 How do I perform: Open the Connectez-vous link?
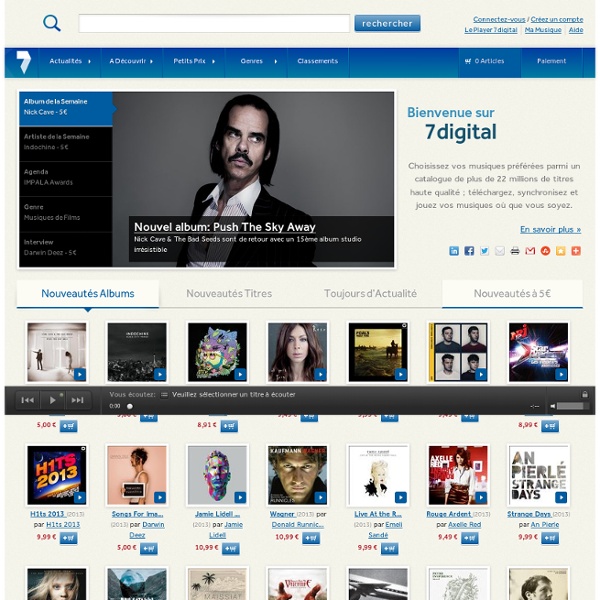(x=499, y=19)
